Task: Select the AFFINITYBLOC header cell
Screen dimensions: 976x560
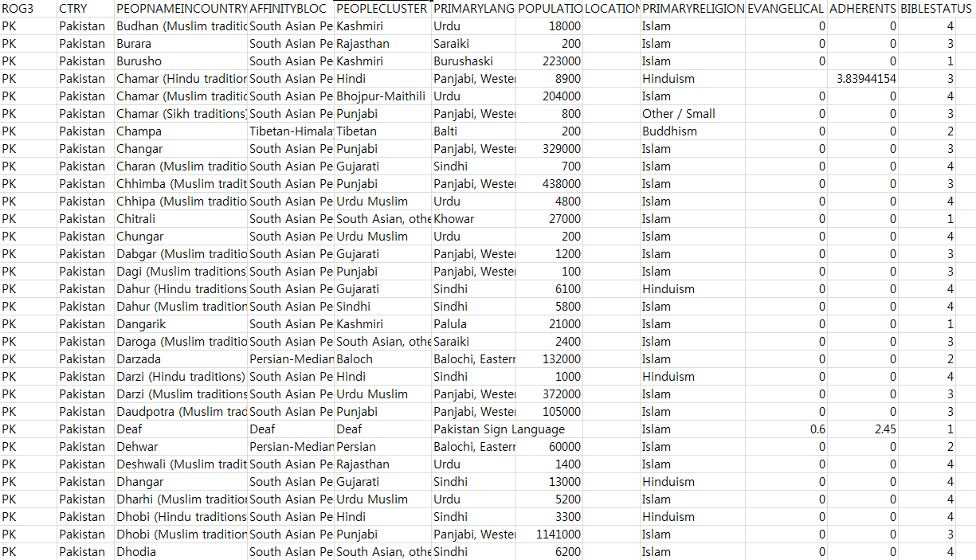Action: coord(291,9)
